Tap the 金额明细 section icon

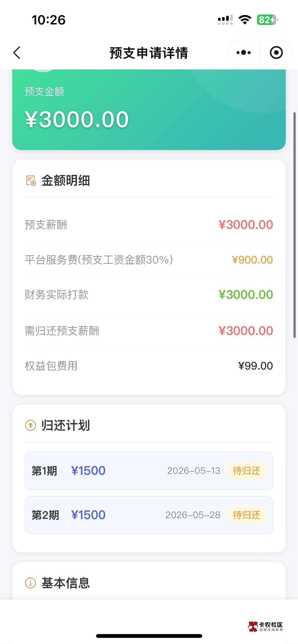31,181
